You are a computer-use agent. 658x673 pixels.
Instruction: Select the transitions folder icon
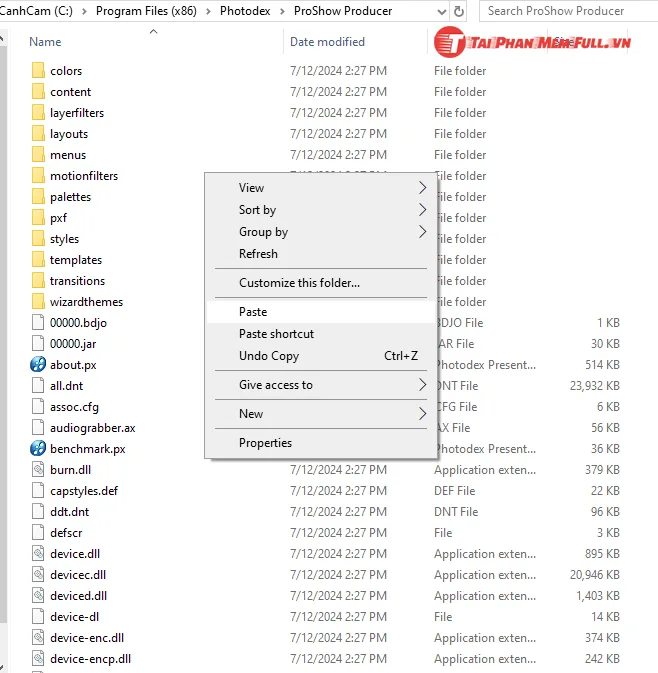(x=38, y=281)
